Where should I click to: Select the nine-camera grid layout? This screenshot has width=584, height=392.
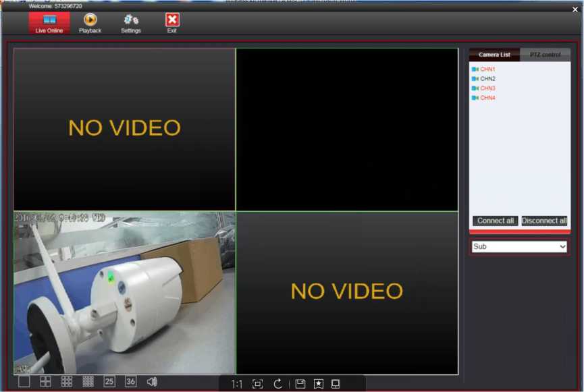coord(67,382)
